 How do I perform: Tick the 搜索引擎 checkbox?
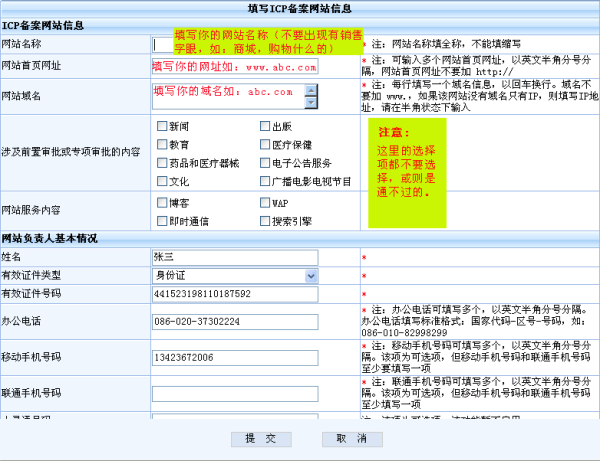[265, 220]
